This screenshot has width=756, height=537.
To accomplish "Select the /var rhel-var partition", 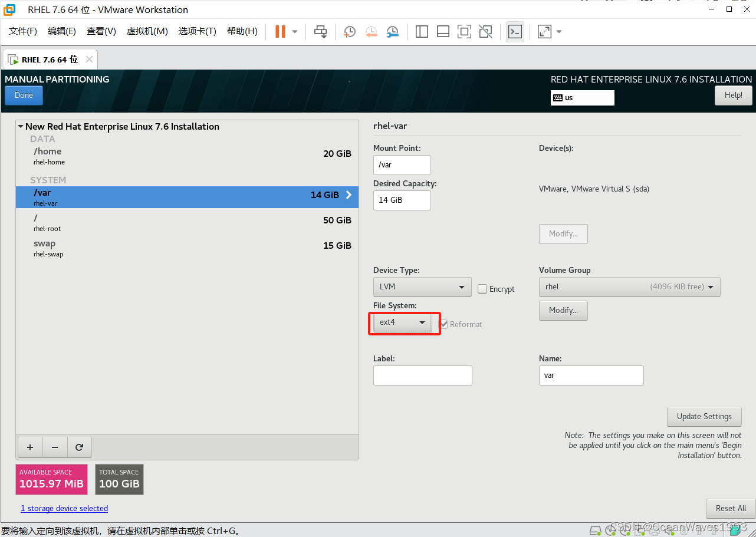I will (187, 197).
